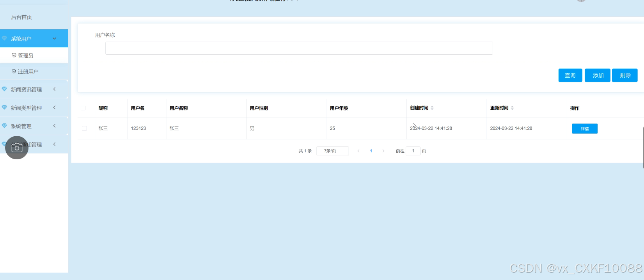Click the 用户年龄 column header
Viewport: 644px width, 280px height.
pyautogui.click(x=339, y=108)
